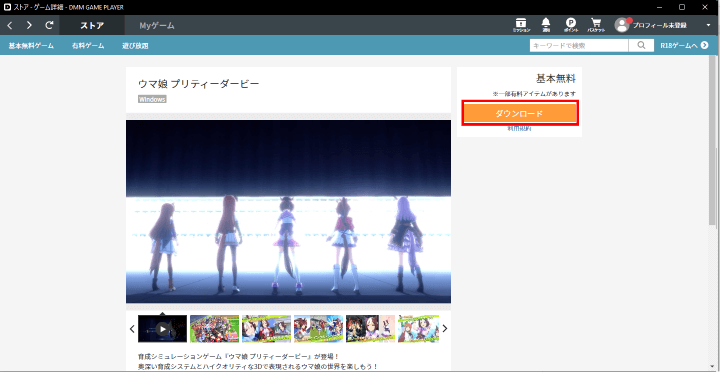
Task: Open the Missions icon in the header
Action: point(521,25)
